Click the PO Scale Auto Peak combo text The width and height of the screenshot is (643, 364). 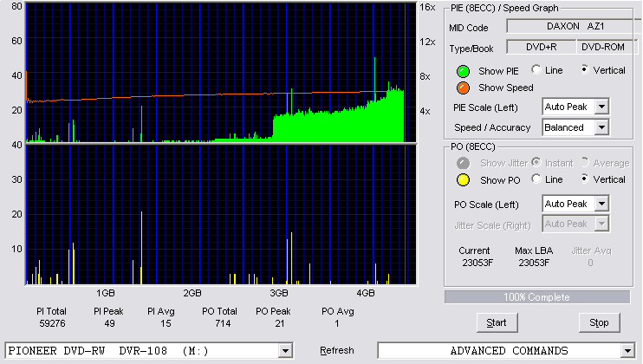[x=568, y=204]
